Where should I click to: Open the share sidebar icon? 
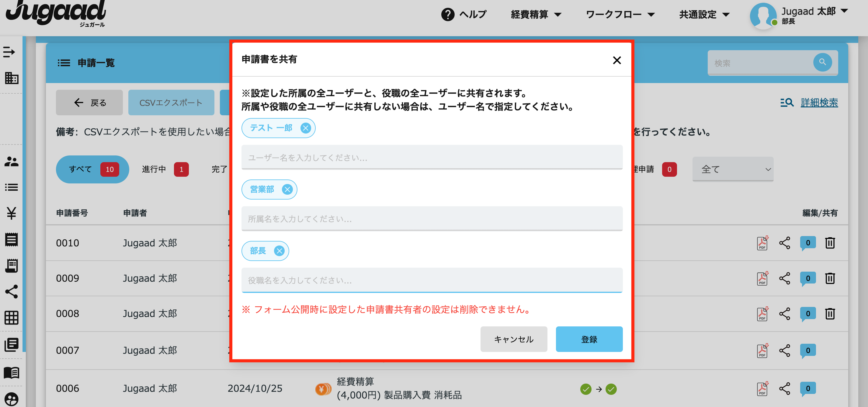pos(12,291)
